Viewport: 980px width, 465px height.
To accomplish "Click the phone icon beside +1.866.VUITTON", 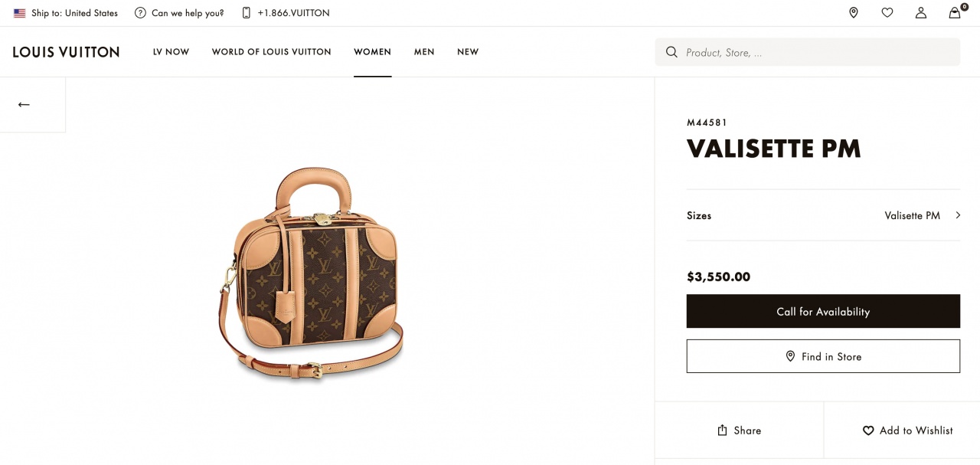I will (247, 13).
